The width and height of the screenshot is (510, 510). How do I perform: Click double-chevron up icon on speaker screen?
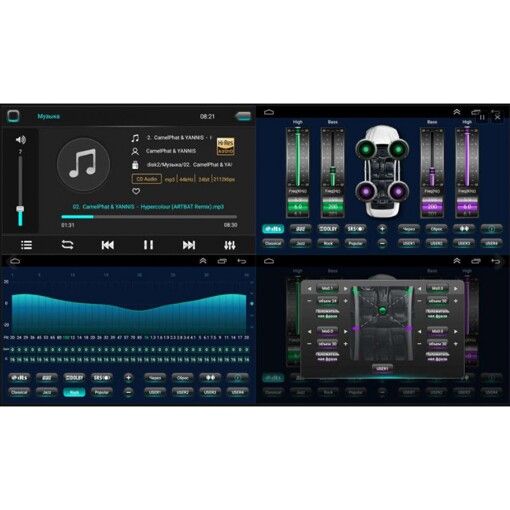457,112
